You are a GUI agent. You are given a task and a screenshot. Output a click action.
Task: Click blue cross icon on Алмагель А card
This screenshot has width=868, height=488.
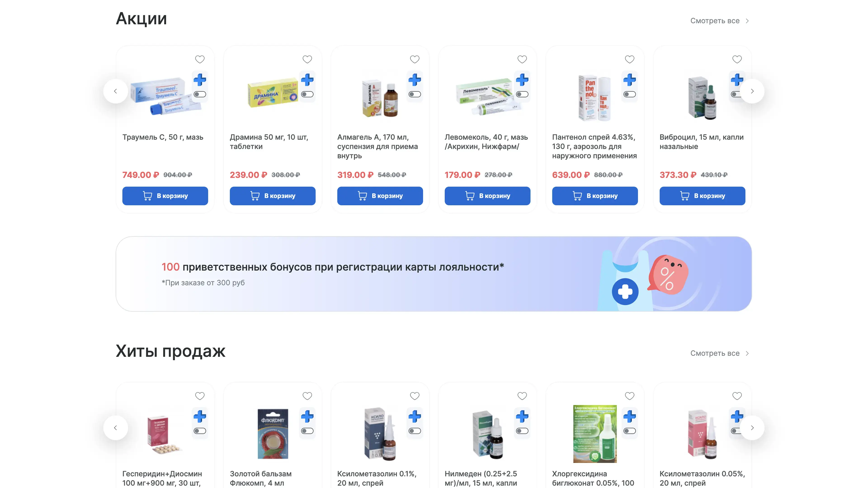(415, 80)
